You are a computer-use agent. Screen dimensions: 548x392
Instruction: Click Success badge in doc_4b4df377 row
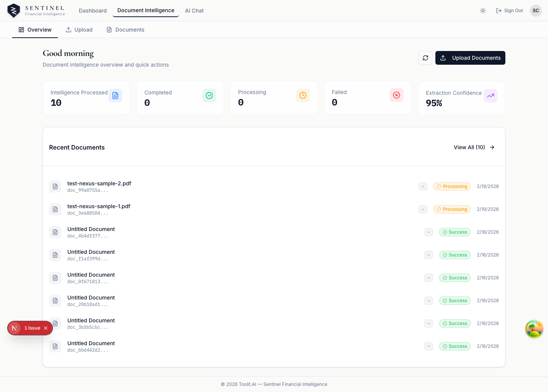tap(455, 232)
